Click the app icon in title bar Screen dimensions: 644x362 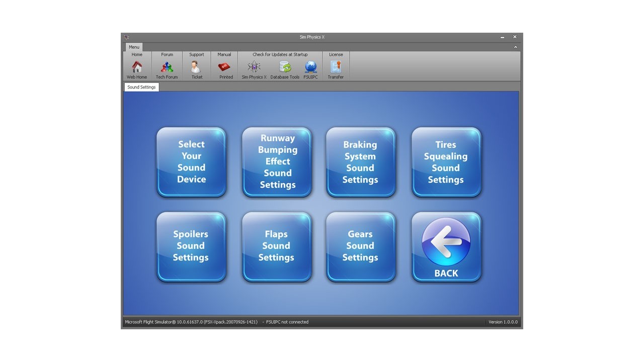tap(127, 37)
